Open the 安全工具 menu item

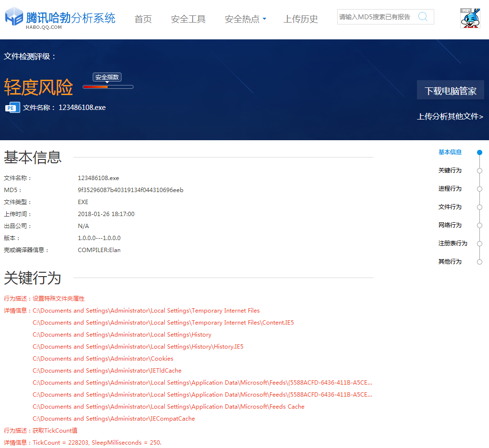pos(188,19)
